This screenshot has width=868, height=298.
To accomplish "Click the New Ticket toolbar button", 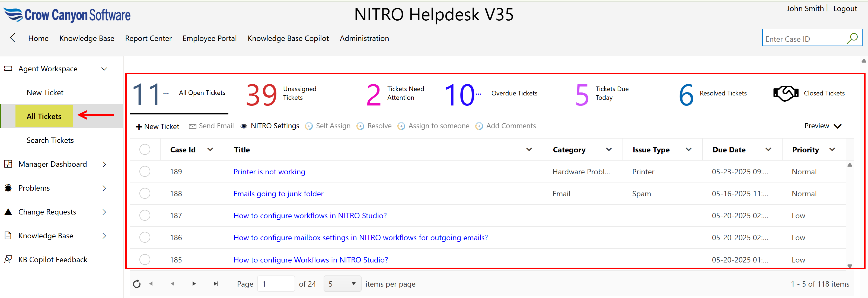I will [x=157, y=127].
